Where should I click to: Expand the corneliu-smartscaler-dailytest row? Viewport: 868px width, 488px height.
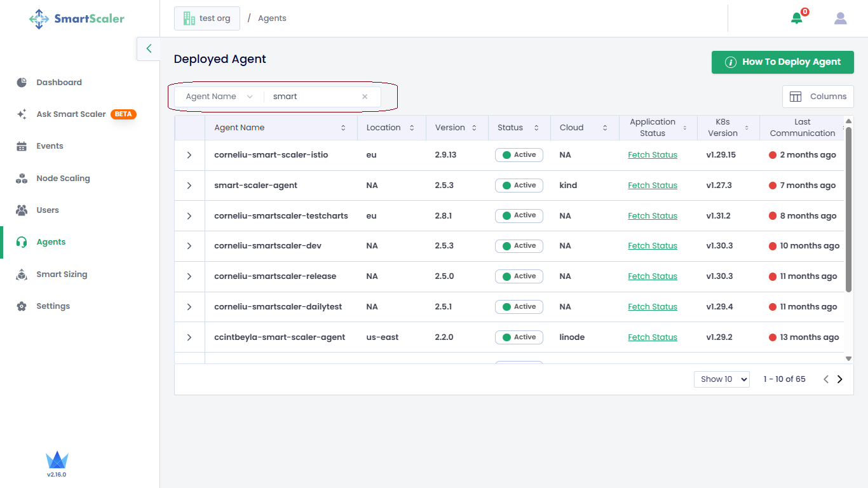189,307
